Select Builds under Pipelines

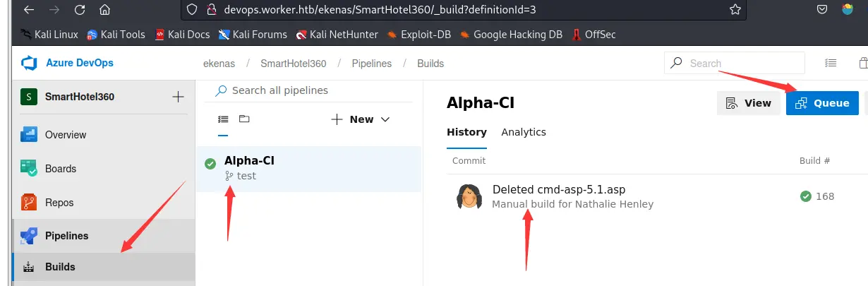60,267
